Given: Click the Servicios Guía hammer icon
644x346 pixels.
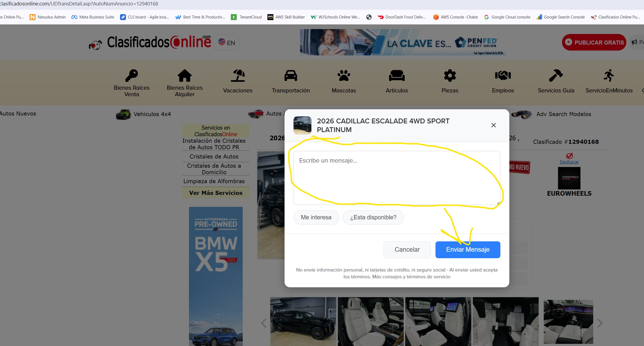Looking at the screenshot, I should tap(556, 76).
